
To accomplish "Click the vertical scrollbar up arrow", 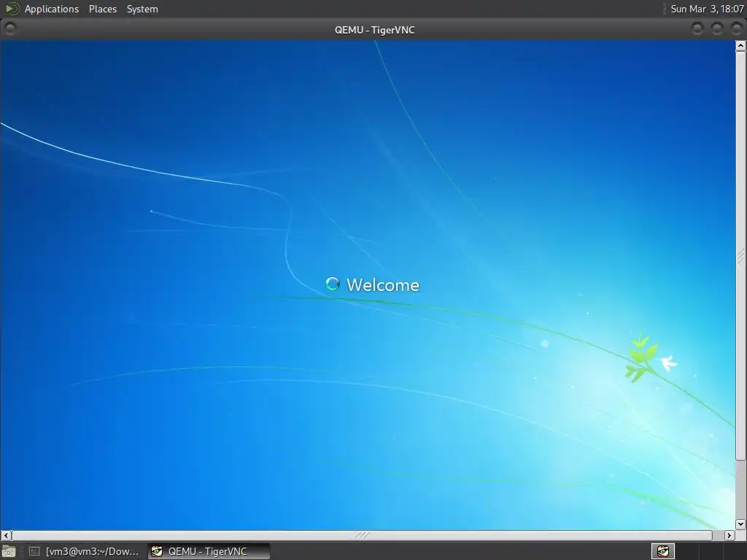I will 740,46.
